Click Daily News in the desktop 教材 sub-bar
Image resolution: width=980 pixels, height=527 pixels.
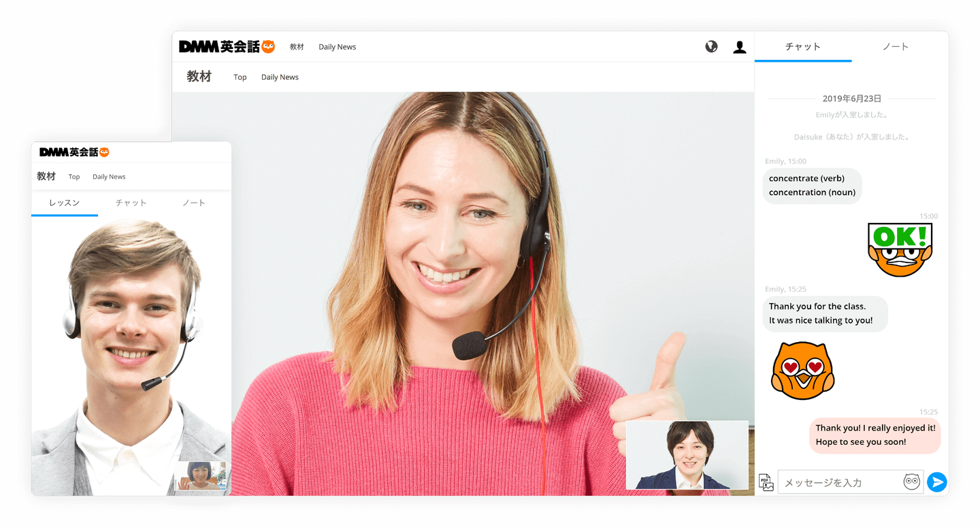280,78
